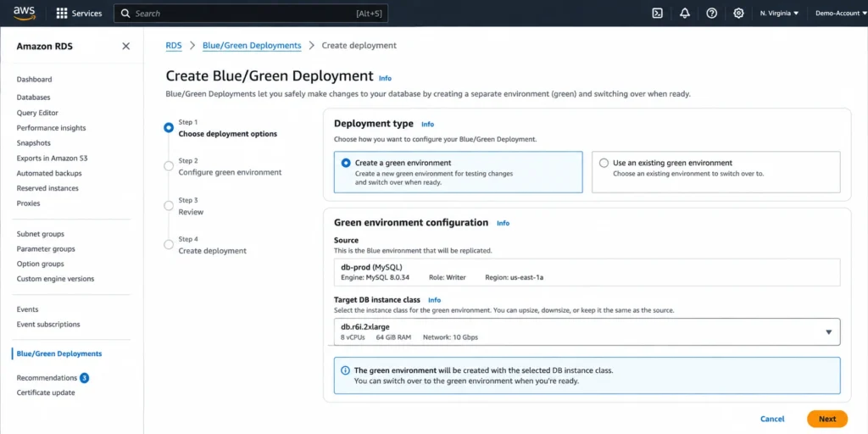This screenshot has height=434, width=868.
Task: Click the Create deployment step label
Action: 213,251
